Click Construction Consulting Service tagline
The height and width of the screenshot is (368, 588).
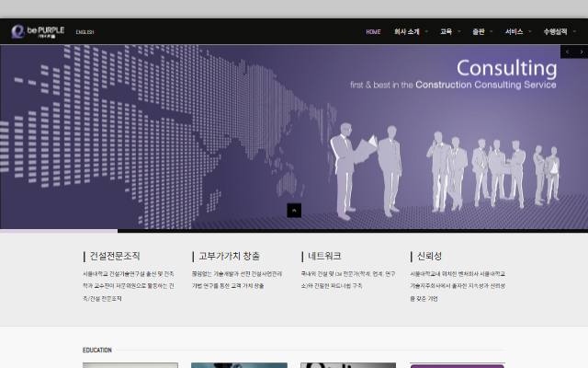(486, 85)
